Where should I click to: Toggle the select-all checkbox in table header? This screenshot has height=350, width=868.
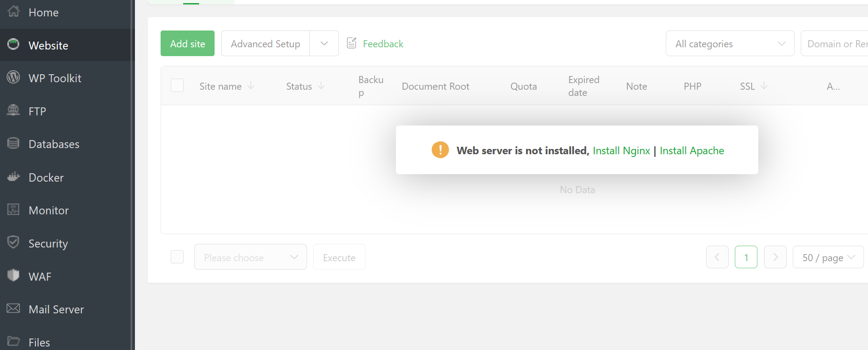coord(177,85)
